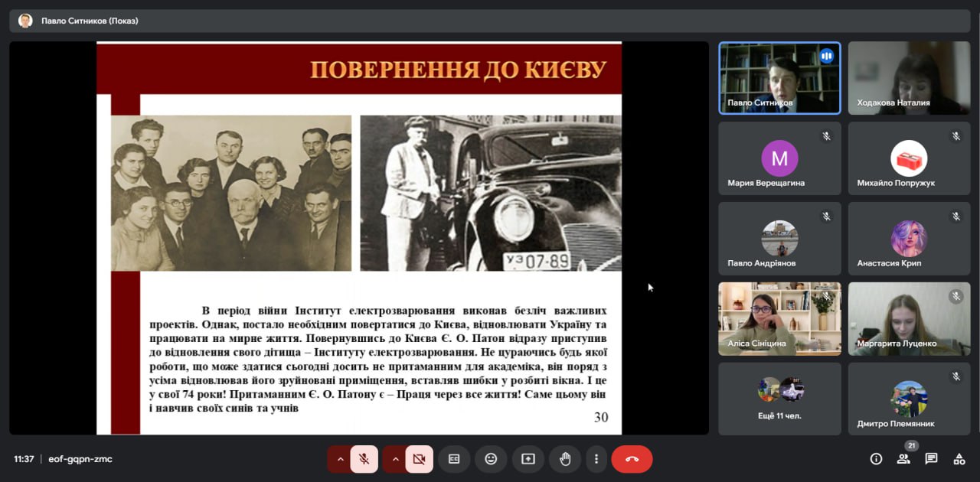The height and width of the screenshot is (482, 980).
Task: Open the three-dot more options menu
Action: pos(596,459)
